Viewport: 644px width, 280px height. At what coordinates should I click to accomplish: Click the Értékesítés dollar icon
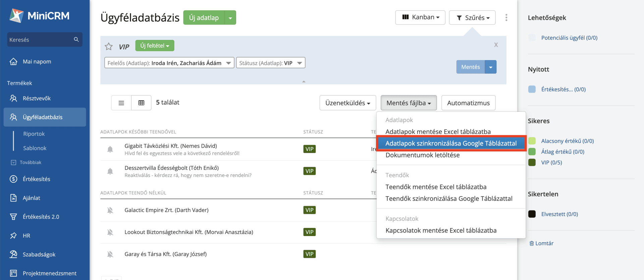[x=13, y=179]
